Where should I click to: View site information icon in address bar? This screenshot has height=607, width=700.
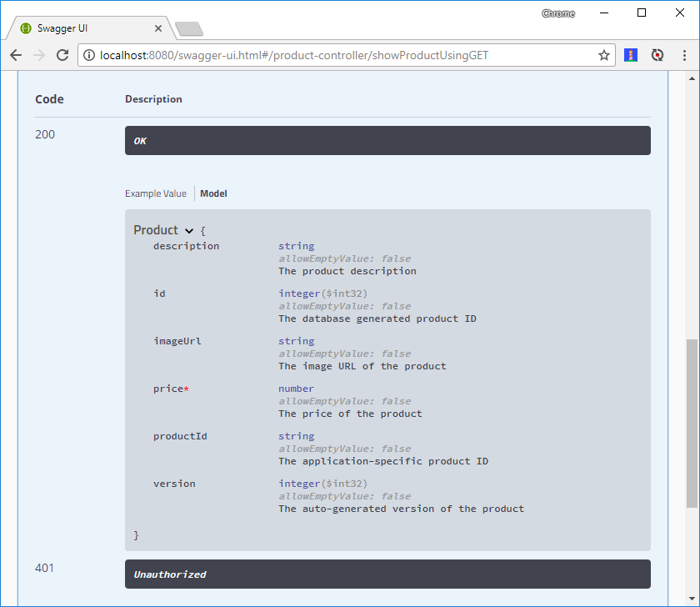click(x=89, y=55)
